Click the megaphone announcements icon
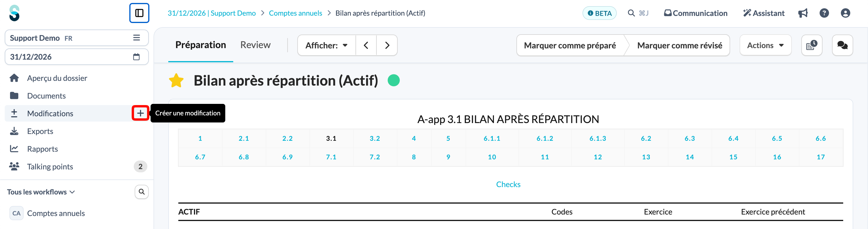 click(803, 13)
